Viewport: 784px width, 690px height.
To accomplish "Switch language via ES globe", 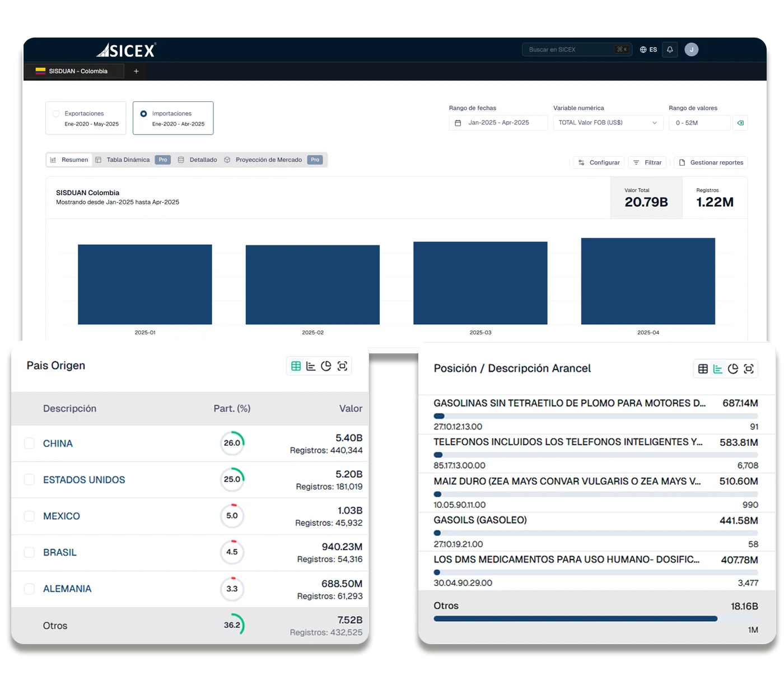I will pos(648,50).
